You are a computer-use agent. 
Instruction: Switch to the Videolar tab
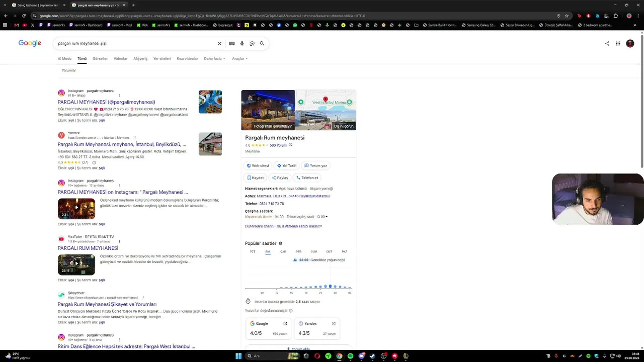[x=121, y=59]
